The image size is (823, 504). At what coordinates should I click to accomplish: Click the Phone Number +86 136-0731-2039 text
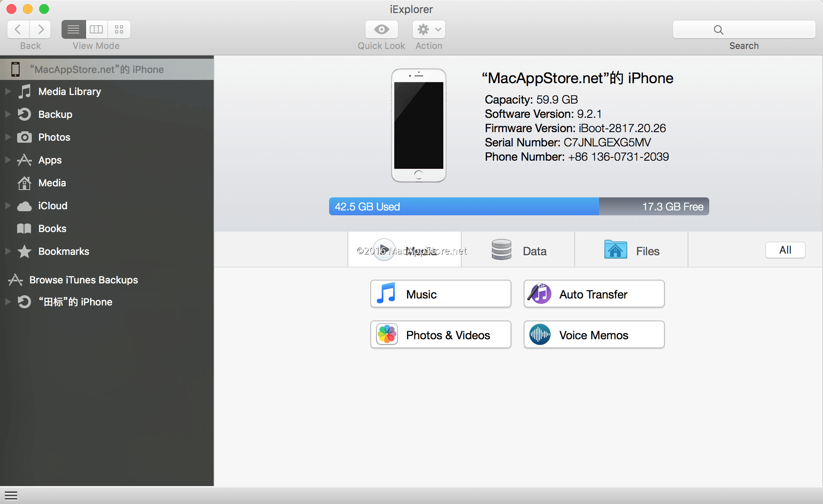[577, 157]
